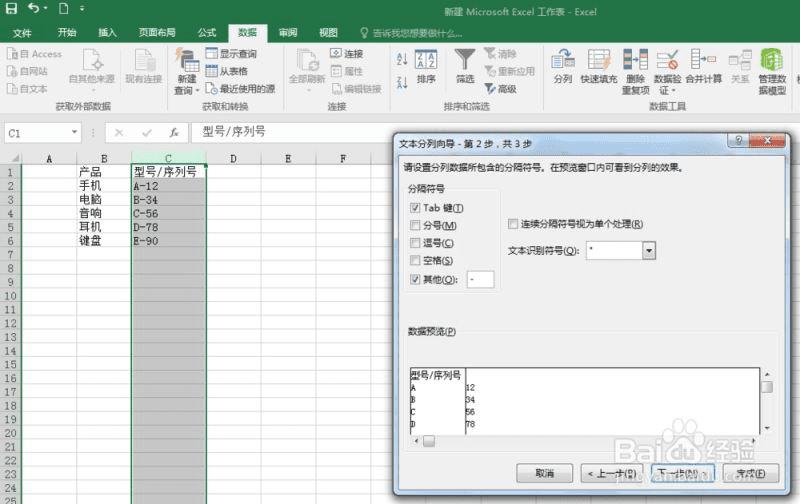Launch Text to Columns tool
The height and width of the screenshot is (504, 800).
[563, 66]
